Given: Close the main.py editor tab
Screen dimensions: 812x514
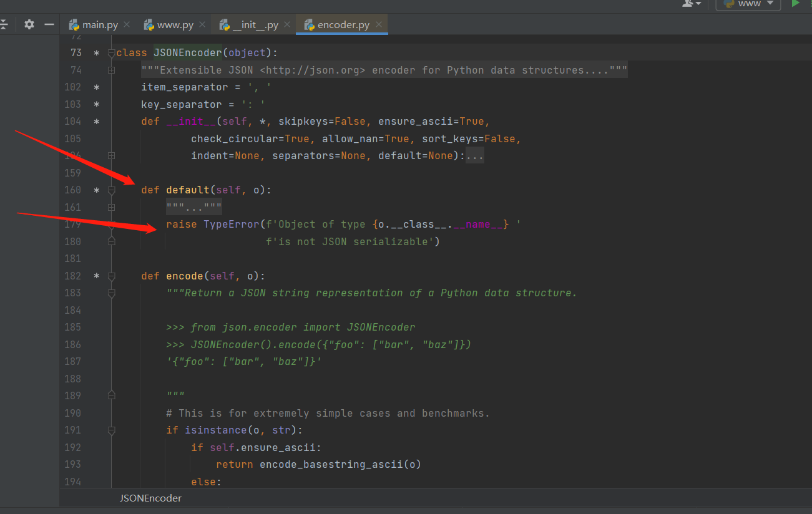Looking at the screenshot, I should click(x=127, y=24).
